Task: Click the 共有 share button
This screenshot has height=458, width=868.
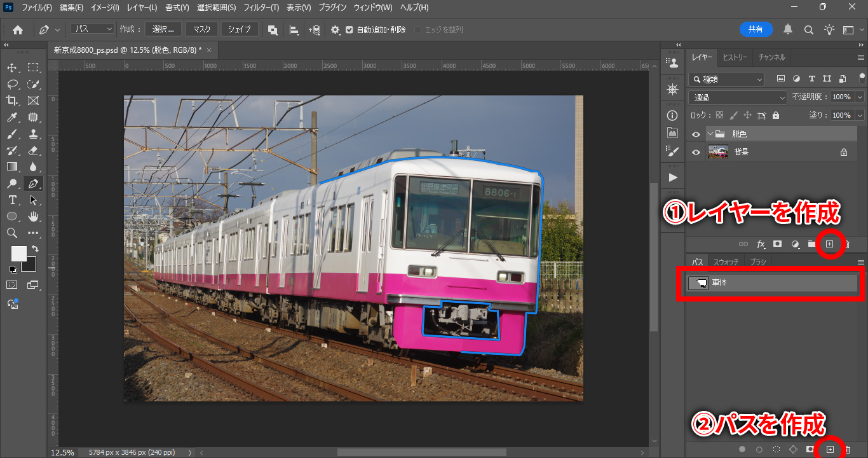Action: pos(756,29)
